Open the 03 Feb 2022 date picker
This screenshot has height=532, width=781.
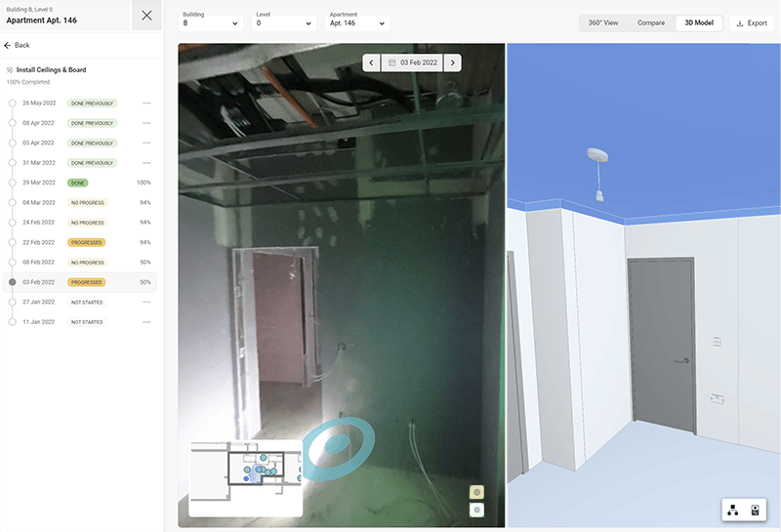pos(411,62)
